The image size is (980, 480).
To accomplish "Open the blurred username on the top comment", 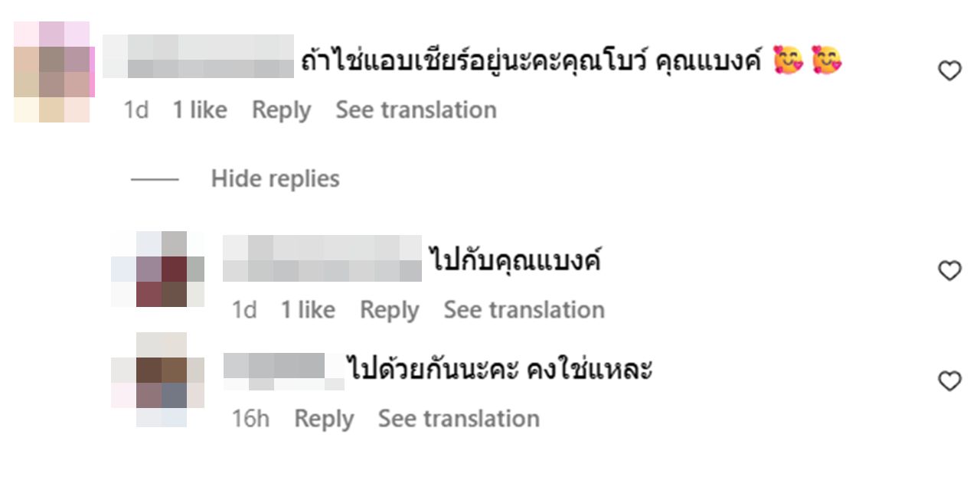I will [x=198, y=57].
